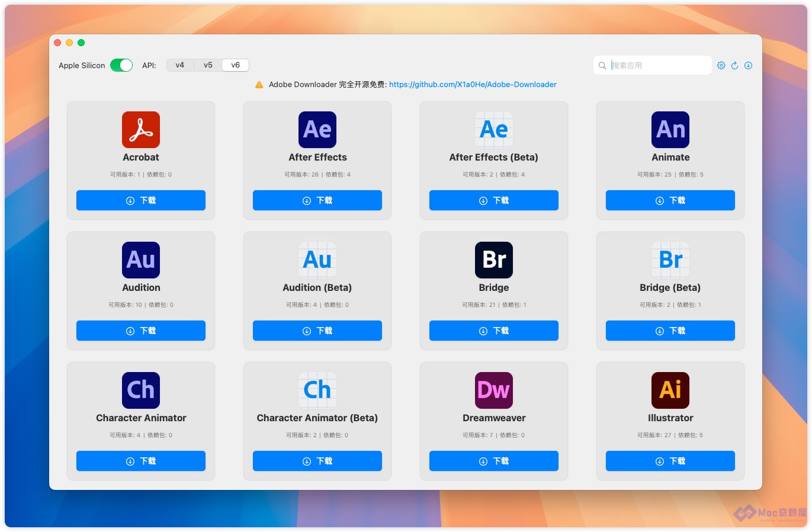Click the Bridge app icon
Image resolution: width=812 pixels, height=532 pixels.
coord(494,260)
